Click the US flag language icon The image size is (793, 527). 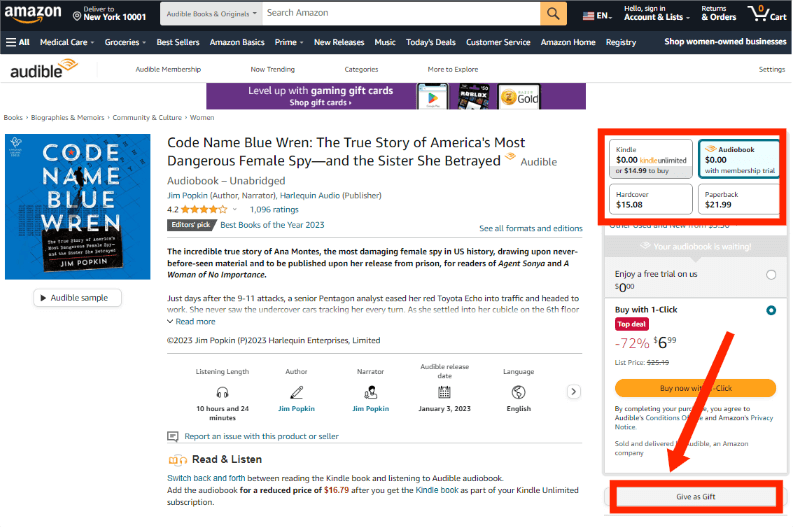(x=588, y=16)
